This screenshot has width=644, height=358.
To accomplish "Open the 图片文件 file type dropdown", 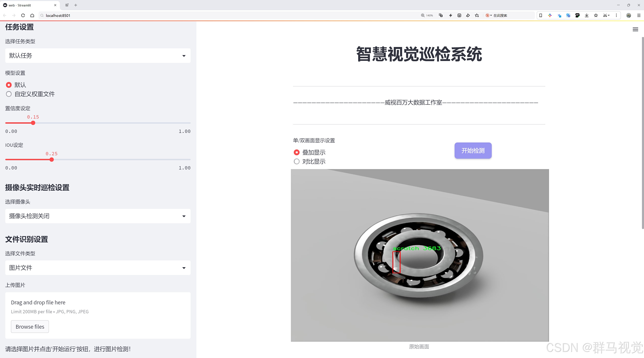I will pyautogui.click(x=98, y=268).
